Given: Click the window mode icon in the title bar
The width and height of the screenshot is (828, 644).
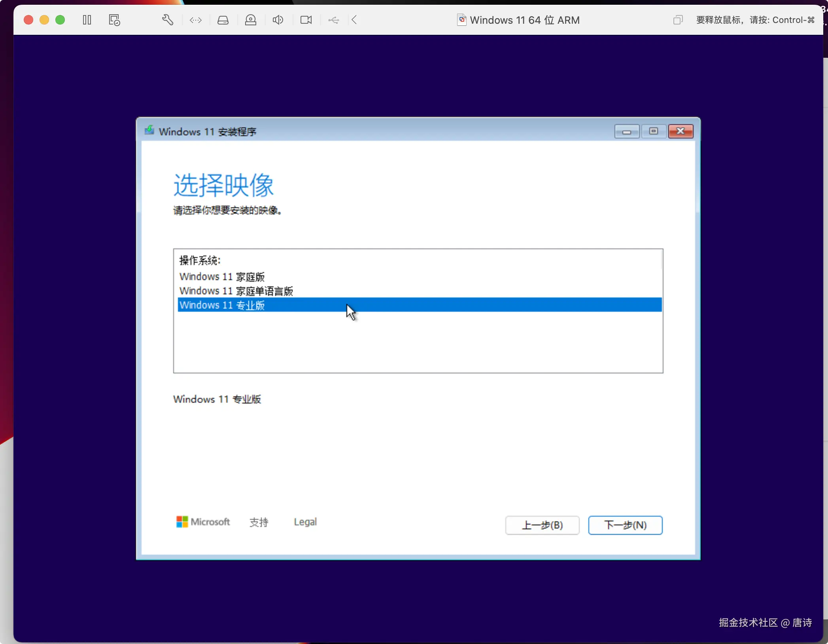Looking at the screenshot, I should (678, 20).
